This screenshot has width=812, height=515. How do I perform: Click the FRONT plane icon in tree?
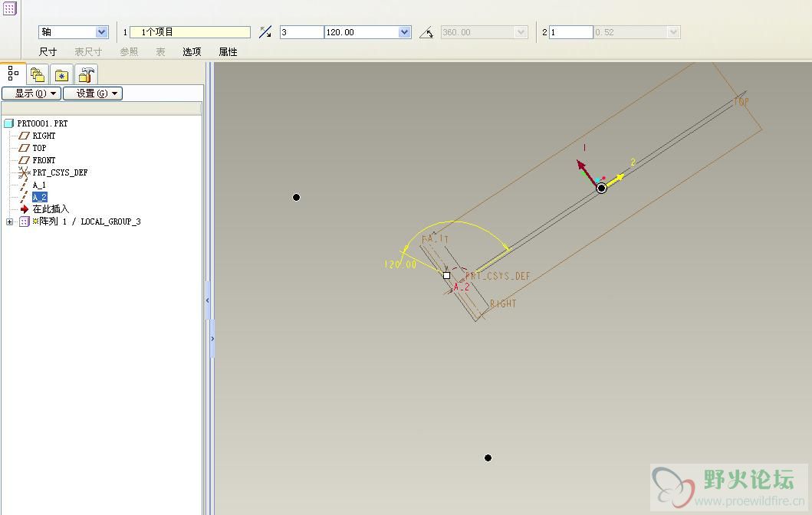click(x=24, y=160)
